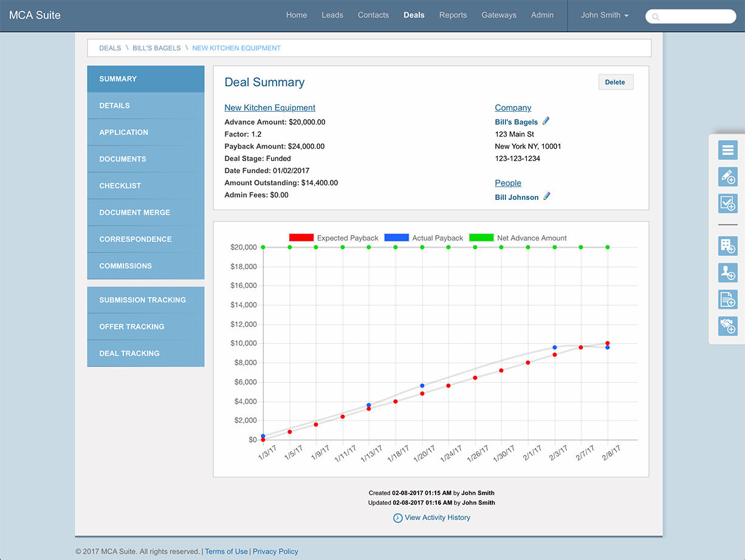Toggle Net Advance Amount legend series
This screenshot has height=560, width=745.
(x=518, y=238)
